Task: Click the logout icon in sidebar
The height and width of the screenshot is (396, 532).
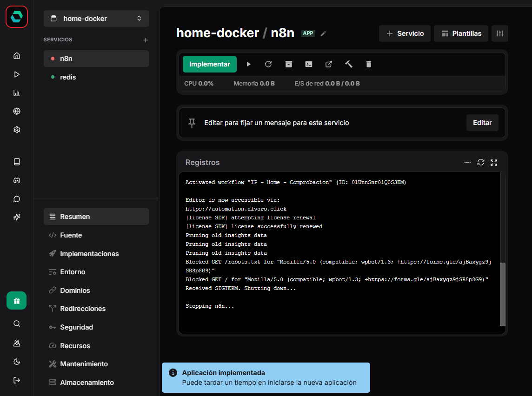Action: click(17, 380)
